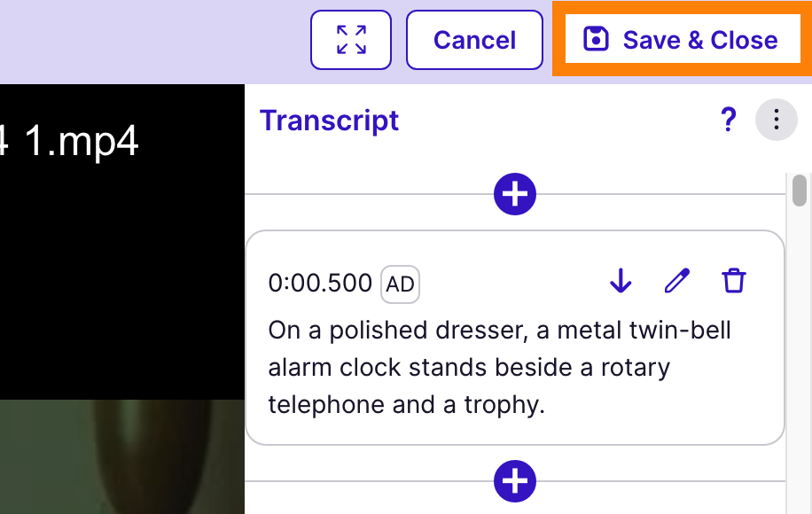Select the Transcript panel heading
This screenshot has width=812, height=514.
click(x=329, y=121)
